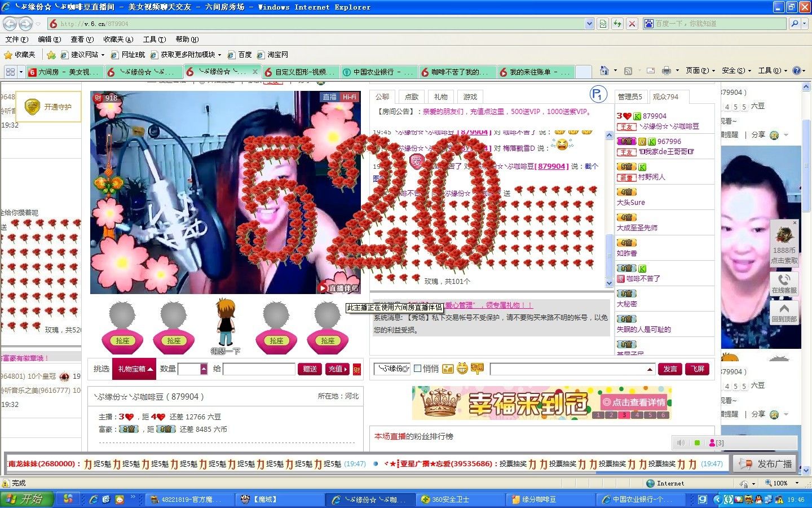Image resolution: width=812 pixels, height=508 pixels.
Task: Click the 开通守护 shield icon
Action: [x=33, y=106]
